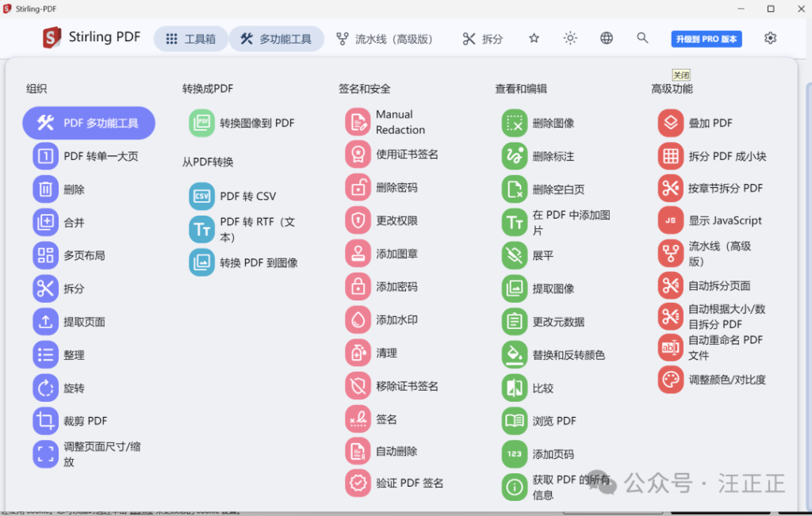Viewport: 812px width, 516px height.
Task: Open the search magnifier
Action: [x=642, y=37]
